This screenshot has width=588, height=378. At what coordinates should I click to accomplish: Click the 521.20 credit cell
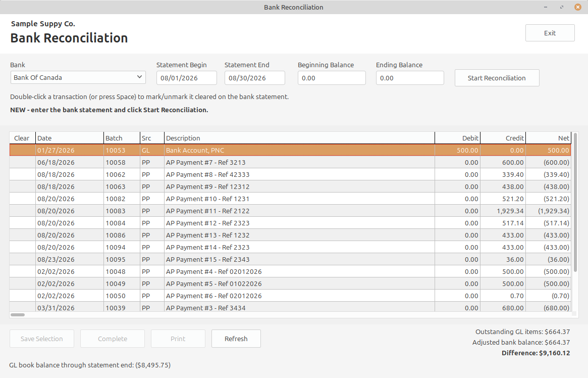point(503,199)
